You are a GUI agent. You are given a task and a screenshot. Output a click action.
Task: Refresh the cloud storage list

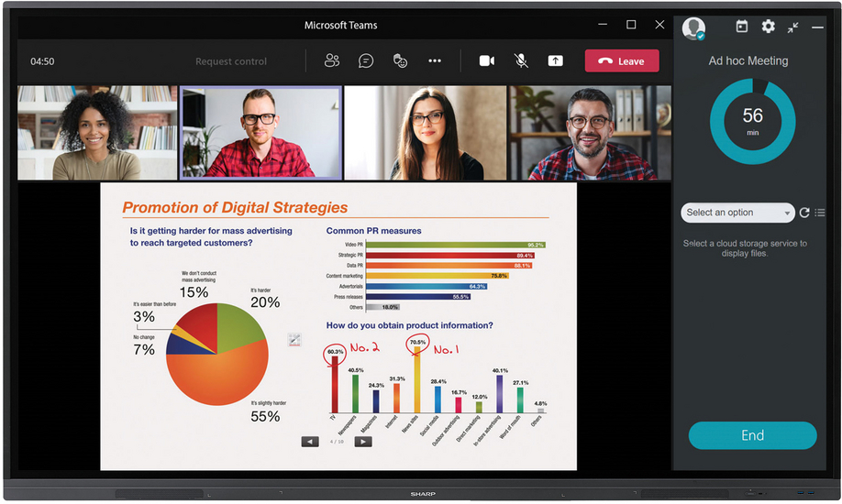click(804, 213)
